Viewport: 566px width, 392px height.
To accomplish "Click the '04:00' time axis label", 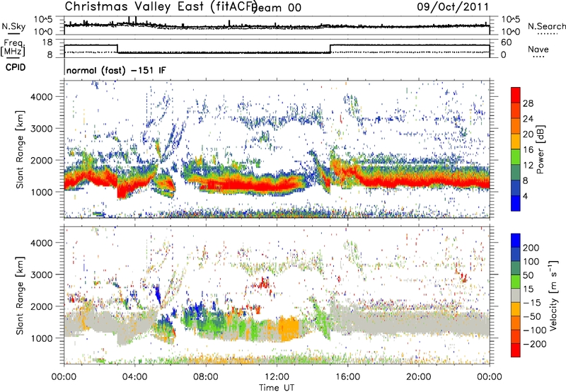I will tap(135, 377).
